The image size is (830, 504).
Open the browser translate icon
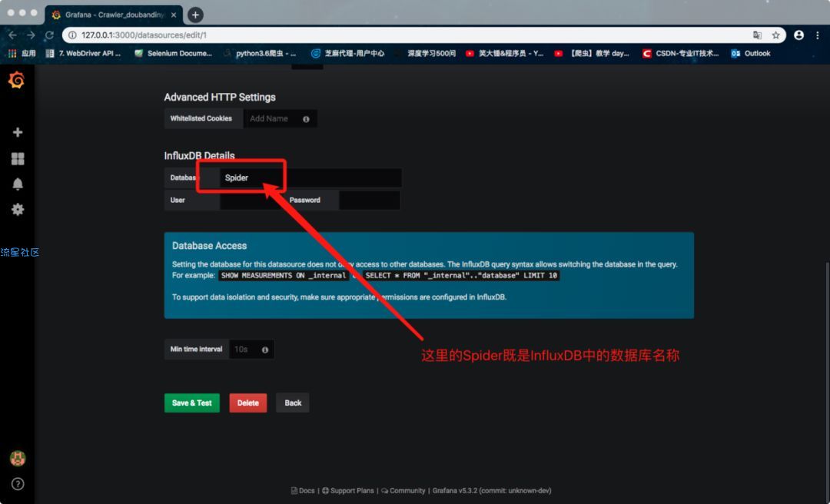pos(757,35)
